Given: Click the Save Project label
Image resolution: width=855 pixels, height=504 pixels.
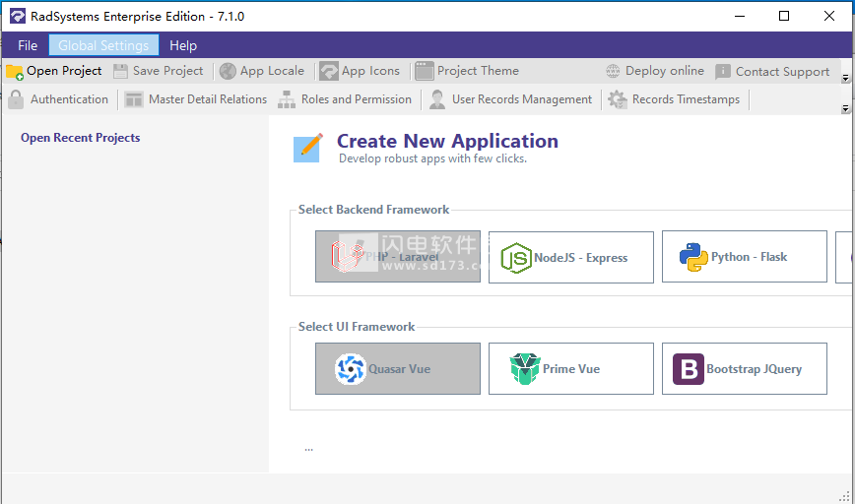Looking at the screenshot, I should (167, 71).
